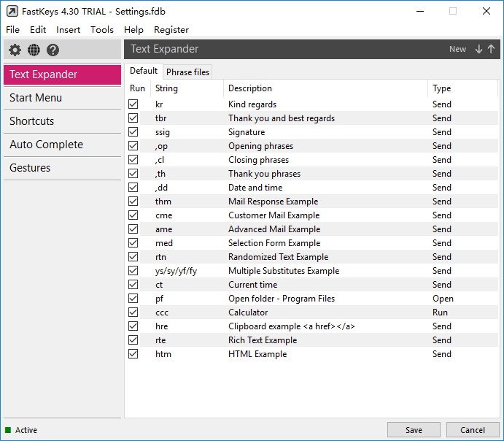Toggle checkbox for ',op' Opening phrases
The width and height of the screenshot is (504, 441).
point(133,146)
